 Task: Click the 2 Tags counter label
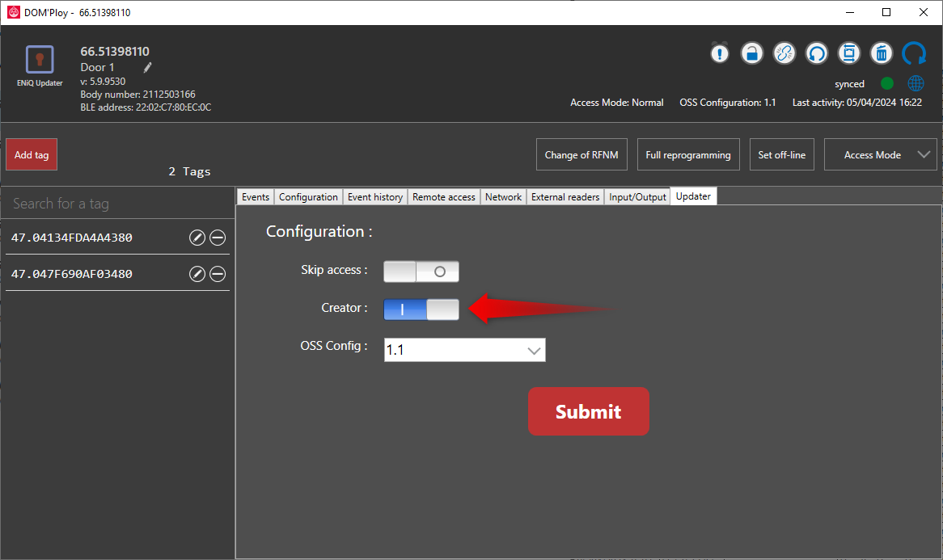pyautogui.click(x=189, y=172)
